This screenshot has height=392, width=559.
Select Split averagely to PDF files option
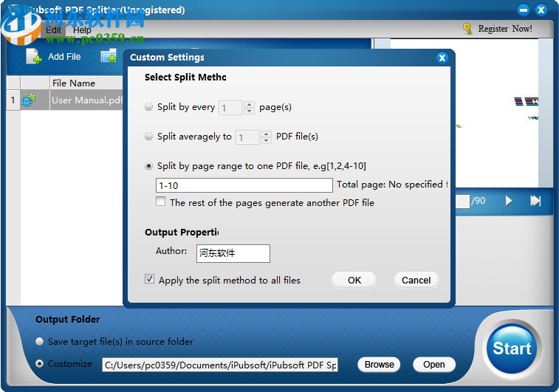pyautogui.click(x=148, y=137)
